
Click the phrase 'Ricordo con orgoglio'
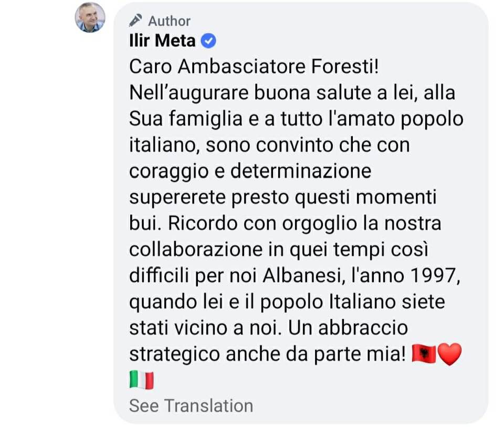(262, 224)
